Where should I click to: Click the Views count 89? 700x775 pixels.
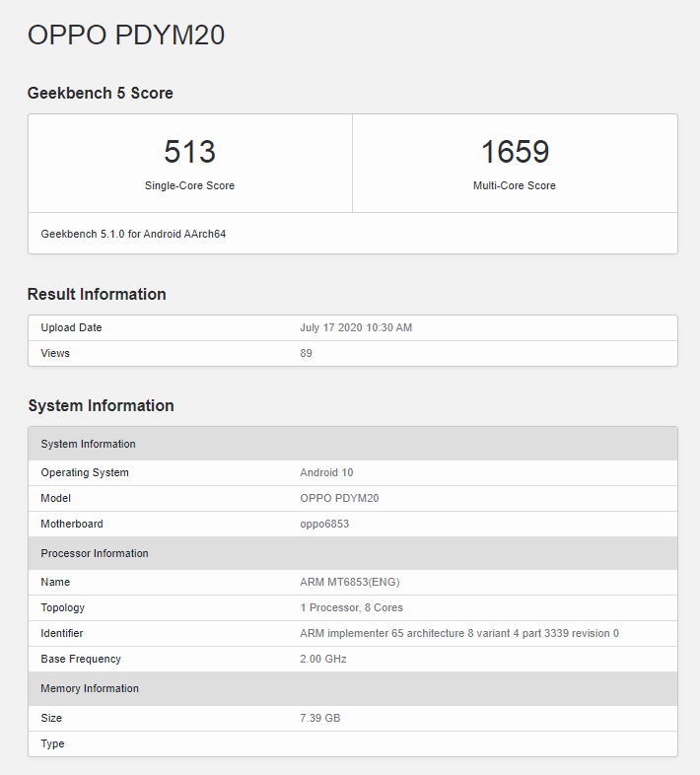[306, 353]
